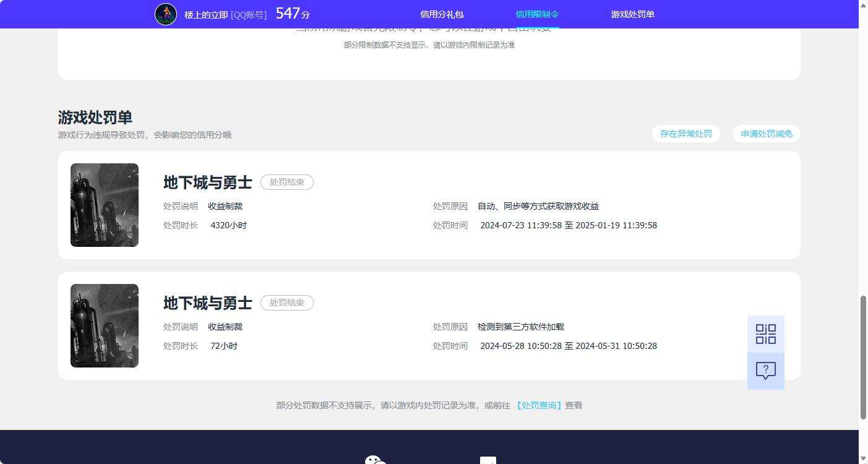The width and height of the screenshot is (868, 464).
Task: Click the 547 credit score in header
Action: [288, 14]
